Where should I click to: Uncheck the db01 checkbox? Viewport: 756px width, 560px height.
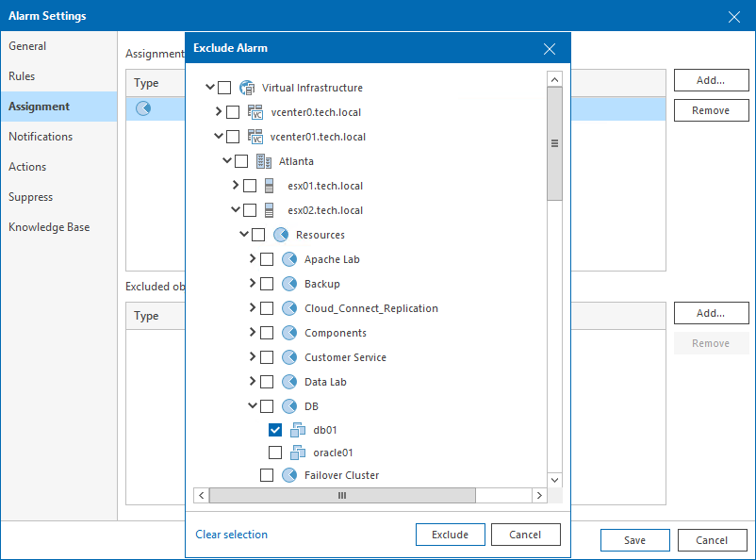point(275,430)
